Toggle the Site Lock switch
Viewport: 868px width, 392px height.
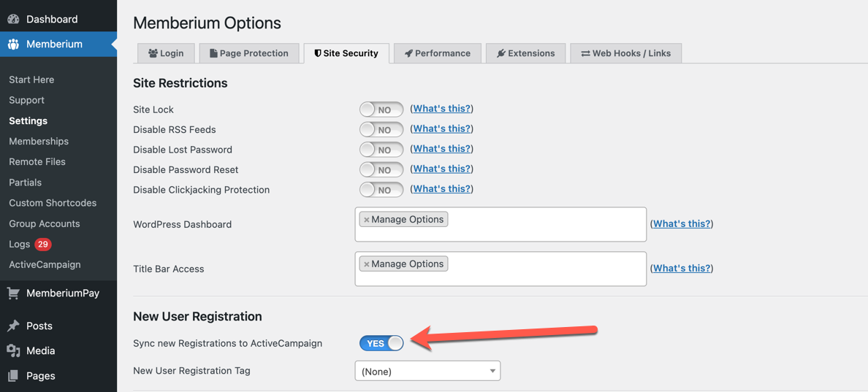point(381,109)
